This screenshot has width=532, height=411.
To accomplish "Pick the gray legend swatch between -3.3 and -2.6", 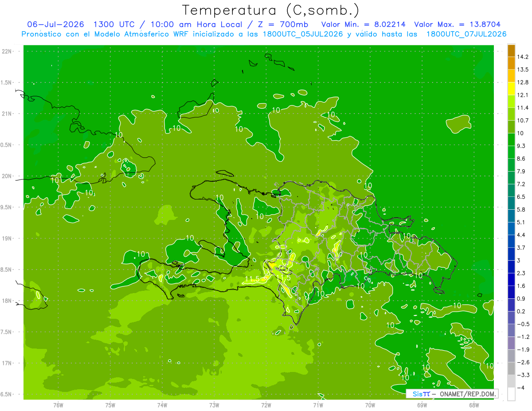I will coord(511,368).
